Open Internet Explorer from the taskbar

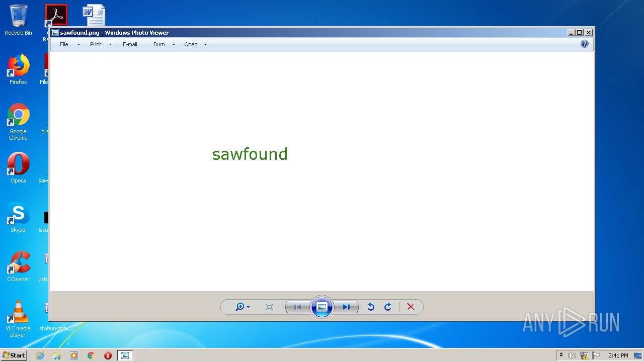click(x=40, y=355)
